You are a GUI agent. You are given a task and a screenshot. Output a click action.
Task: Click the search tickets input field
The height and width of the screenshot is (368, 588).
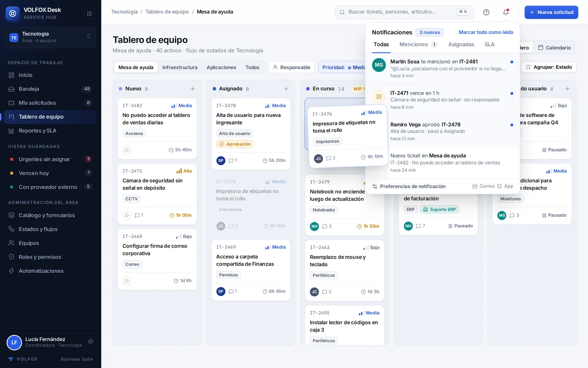(404, 12)
